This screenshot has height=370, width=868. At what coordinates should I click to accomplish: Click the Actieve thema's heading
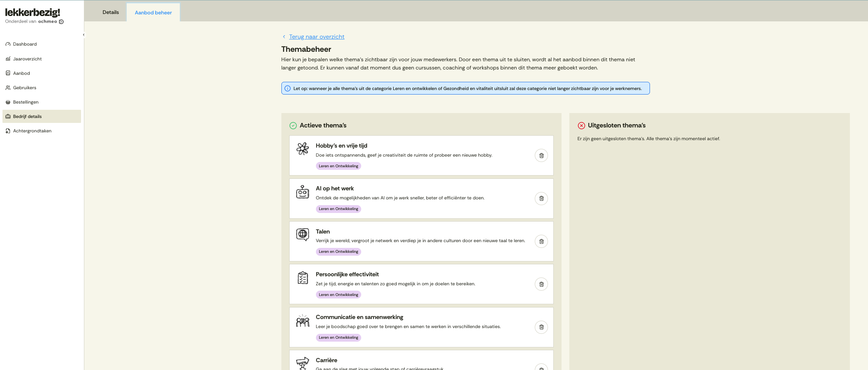[x=323, y=125]
